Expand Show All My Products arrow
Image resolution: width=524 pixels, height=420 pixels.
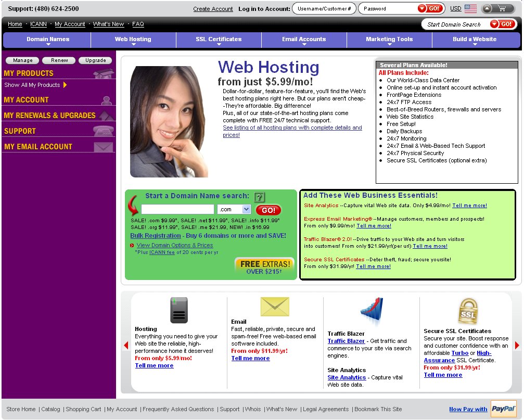[65, 85]
